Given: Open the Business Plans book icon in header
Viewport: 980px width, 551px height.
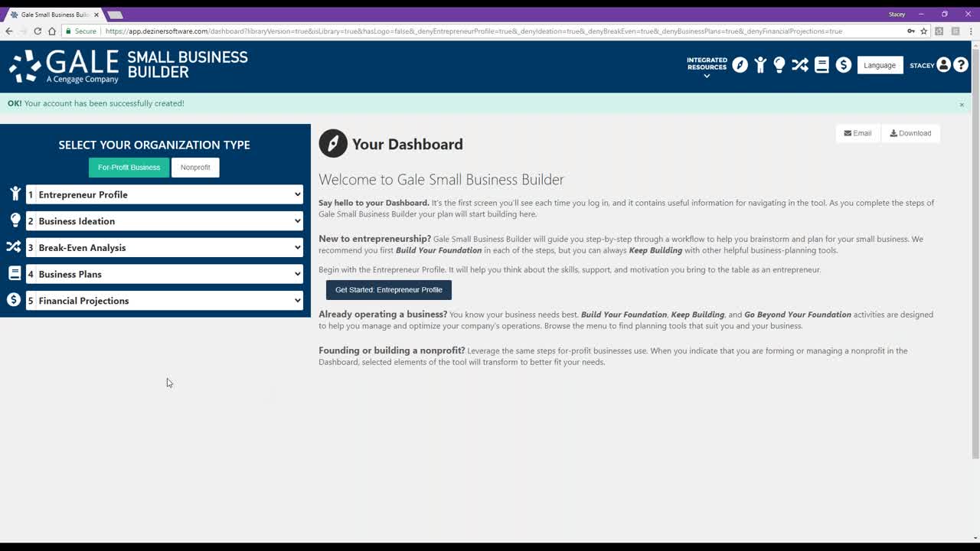Looking at the screenshot, I should tap(821, 65).
